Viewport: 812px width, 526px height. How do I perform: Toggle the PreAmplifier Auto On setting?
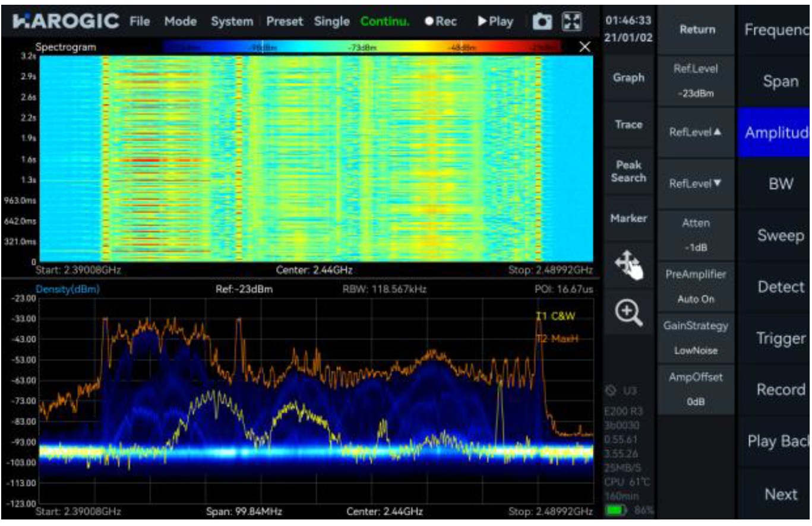click(x=696, y=287)
